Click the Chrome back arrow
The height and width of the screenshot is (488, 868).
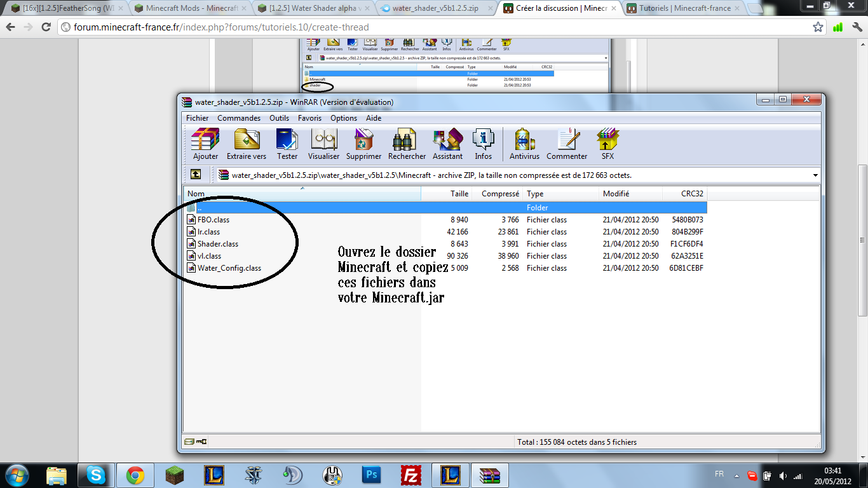pos(11,28)
